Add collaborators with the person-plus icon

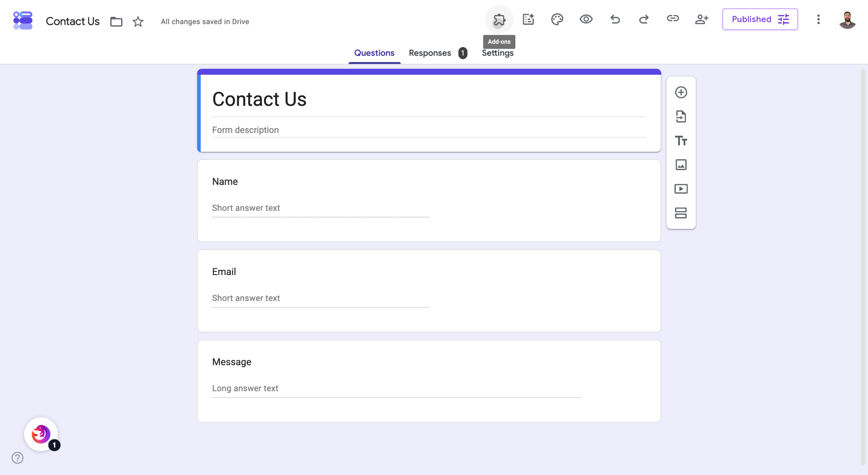pos(702,19)
